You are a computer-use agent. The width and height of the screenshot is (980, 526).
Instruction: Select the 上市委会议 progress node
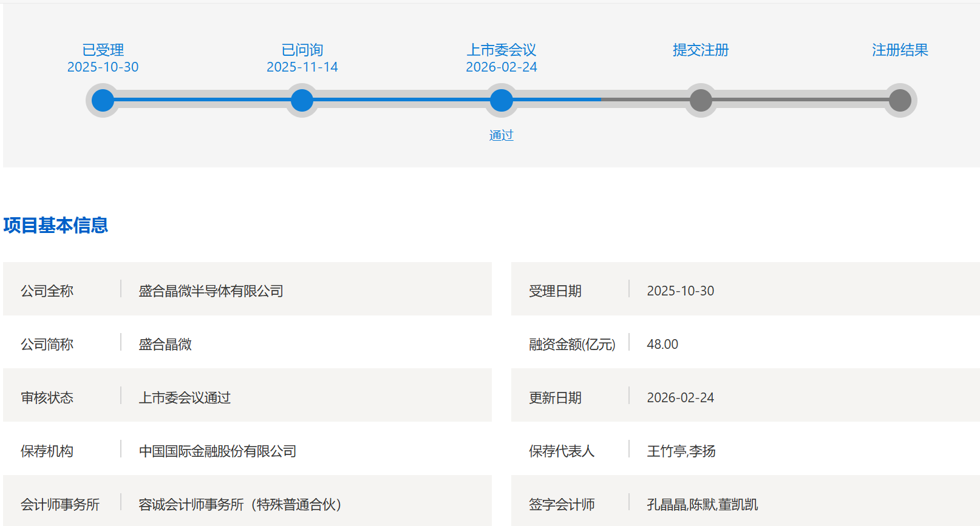pyautogui.click(x=502, y=100)
